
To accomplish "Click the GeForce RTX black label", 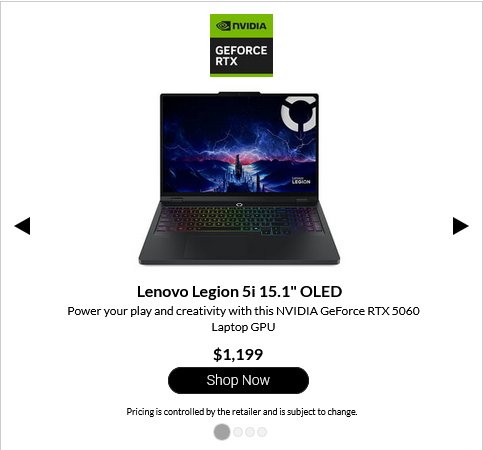I will pyautogui.click(x=241, y=56).
